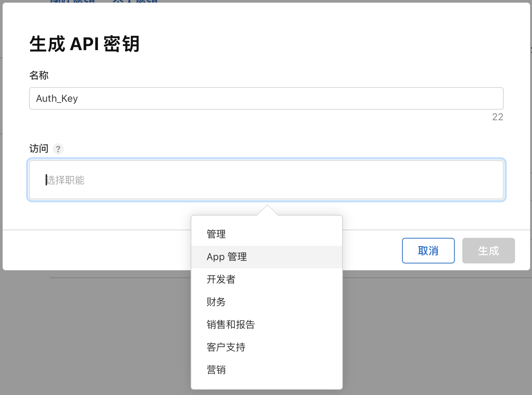Select the 管理 role option
The width and height of the screenshot is (532, 395).
(x=267, y=234)
